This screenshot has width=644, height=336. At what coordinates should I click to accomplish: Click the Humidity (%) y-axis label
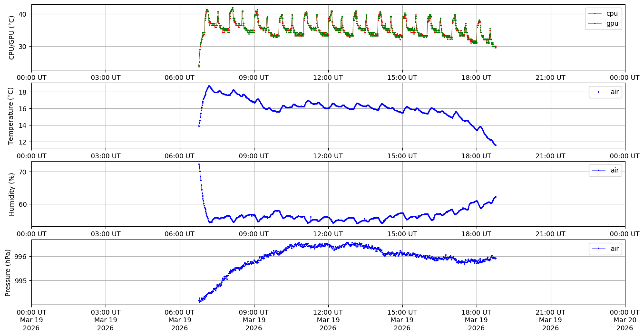(12, 194)
